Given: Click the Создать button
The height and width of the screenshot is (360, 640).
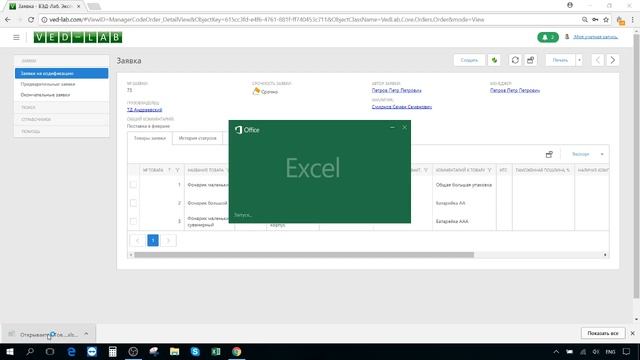Looking at the screenshot, I should [x=469, y=60].
